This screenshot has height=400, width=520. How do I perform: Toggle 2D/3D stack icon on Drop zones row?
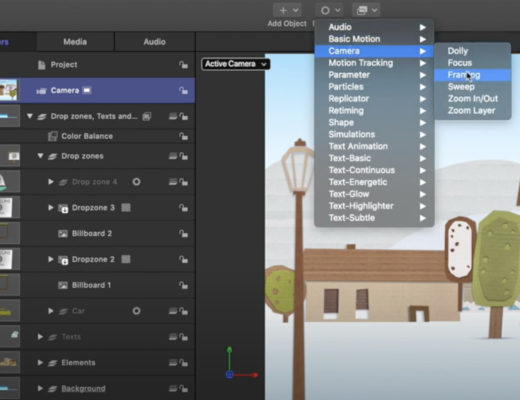pos(173,156)
